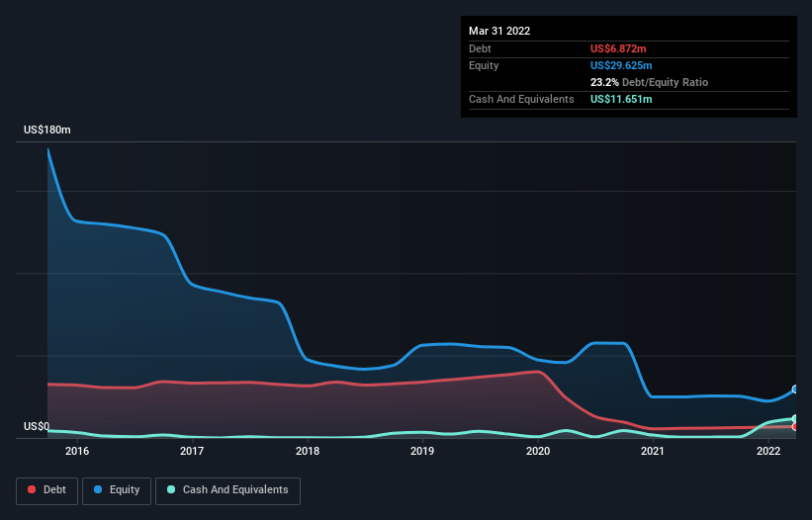The height and width of the screenshot is (520, 812).
Task: Select the blue Equity endpoint marker on chart
Action: click(x=795, y=390)
